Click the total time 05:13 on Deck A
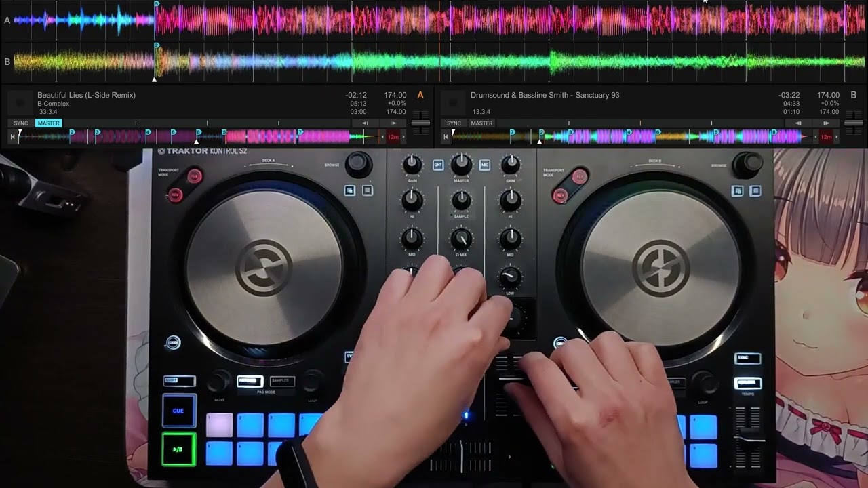This screenshot has width=868, height=488. [358, 104]
